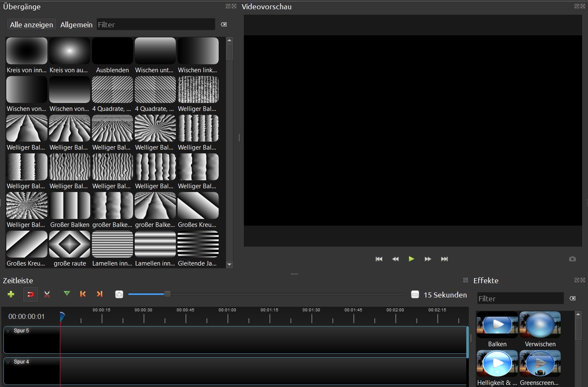The height and width of the screenshot is (387, 588).
Task: Add a marker with the green triangle
Action: coord(67,294)
